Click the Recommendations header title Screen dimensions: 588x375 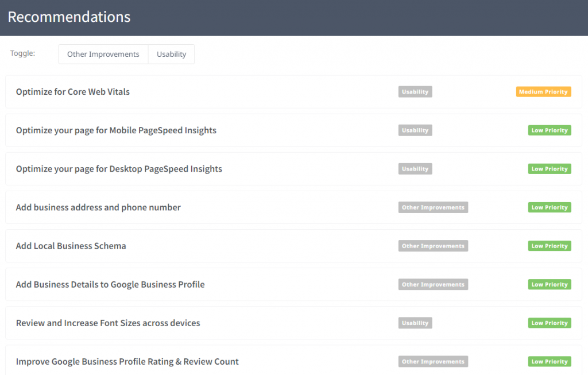69,17
